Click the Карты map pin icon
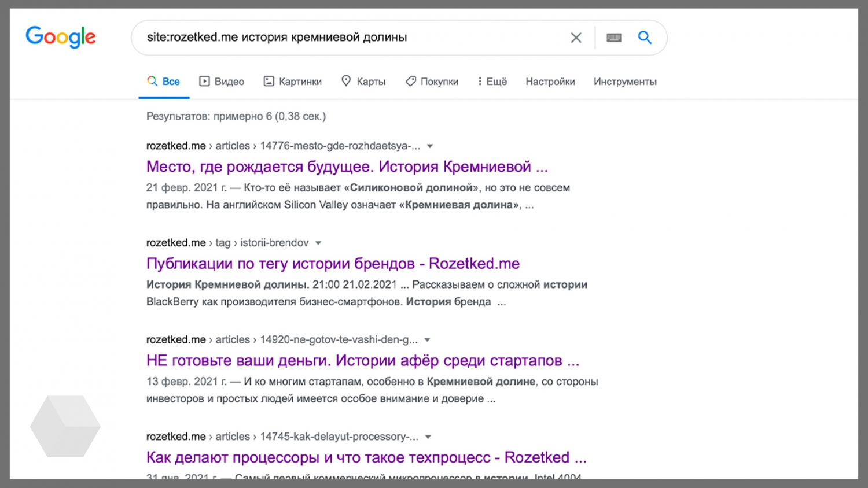 coord(346,81)
